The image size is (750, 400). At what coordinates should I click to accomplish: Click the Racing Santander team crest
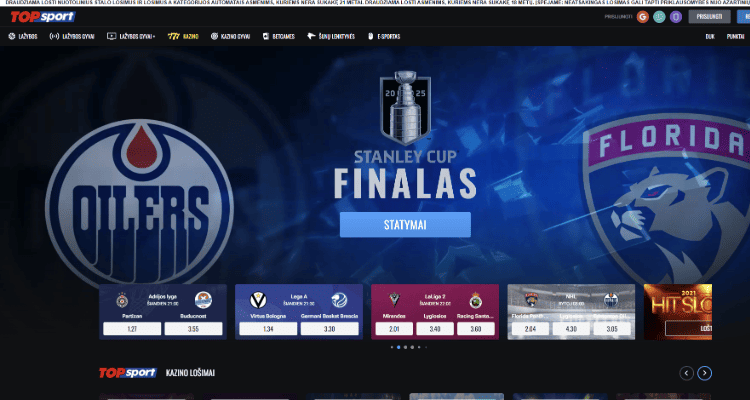475,300
